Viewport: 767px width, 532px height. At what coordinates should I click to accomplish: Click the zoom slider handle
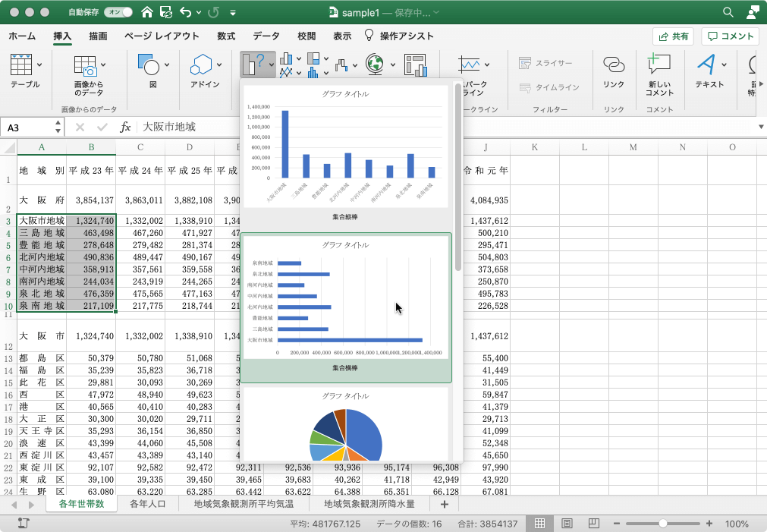click(x=663, y=524)
